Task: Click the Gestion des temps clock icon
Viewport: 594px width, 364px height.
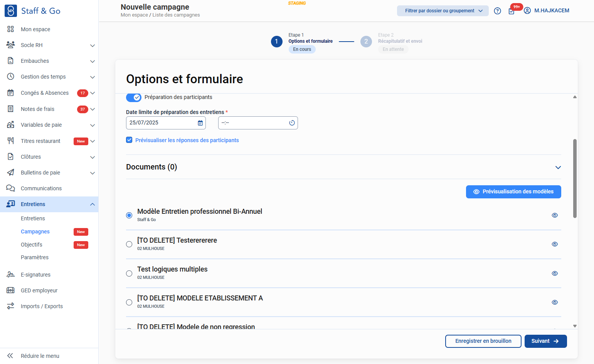Action: point(11,77)
